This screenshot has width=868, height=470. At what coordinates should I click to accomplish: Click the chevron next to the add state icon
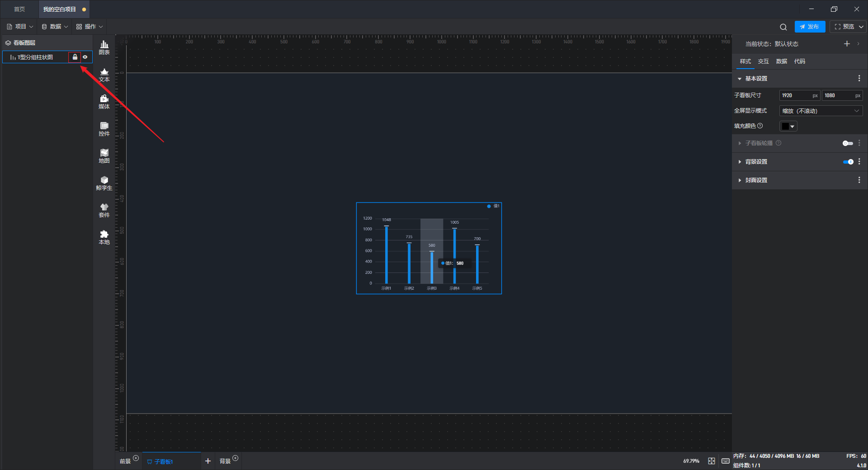pos(858,44)
